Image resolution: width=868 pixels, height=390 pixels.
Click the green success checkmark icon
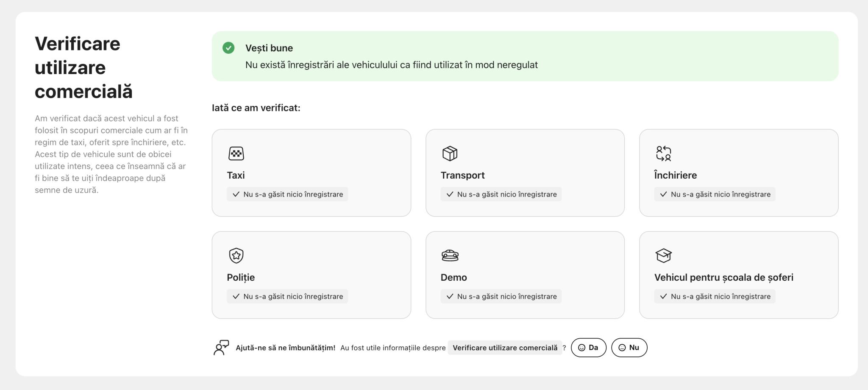tap(228, 48)
